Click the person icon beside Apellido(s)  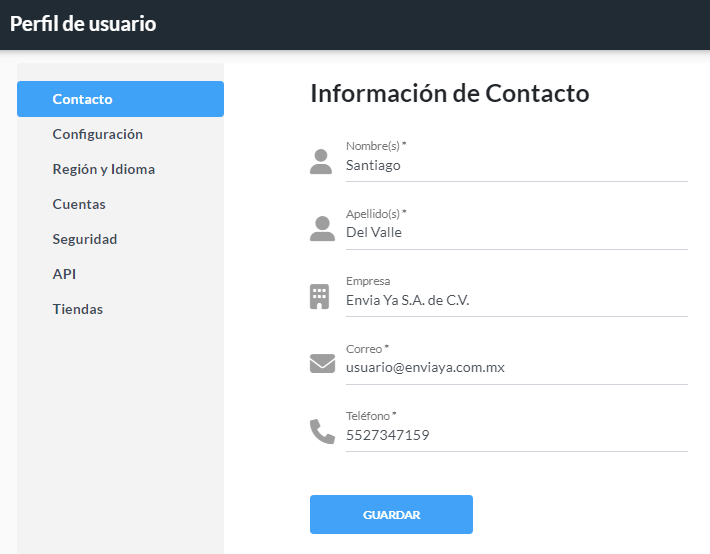[x=322, y=229]
